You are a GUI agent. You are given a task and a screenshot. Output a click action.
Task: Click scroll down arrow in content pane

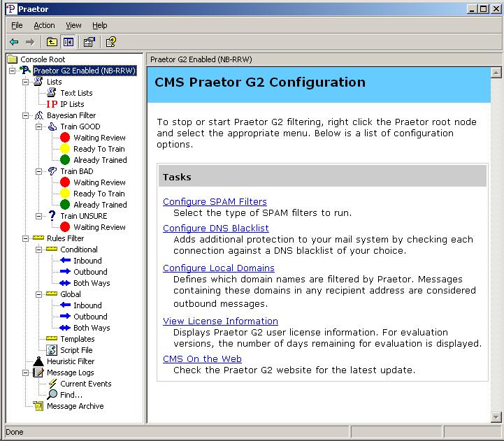[x=496, y=417]
